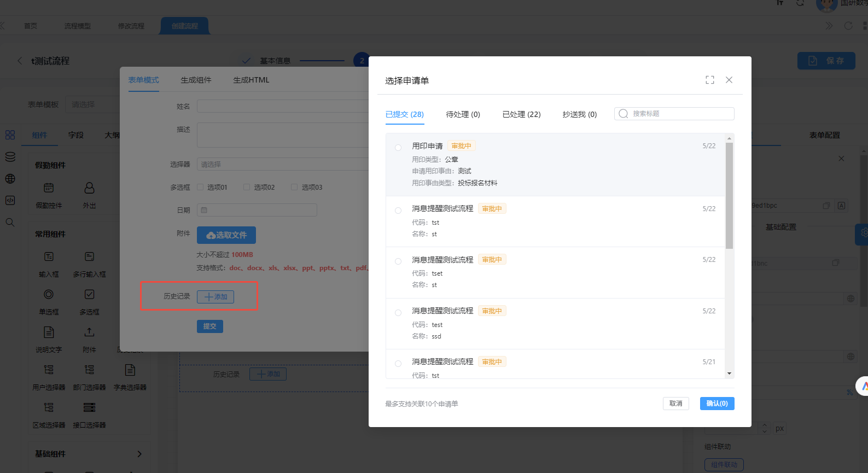The height and width of the screenshot is (473, 868).
Task: Click the 取消 button
Action: [x=676, y=404]
